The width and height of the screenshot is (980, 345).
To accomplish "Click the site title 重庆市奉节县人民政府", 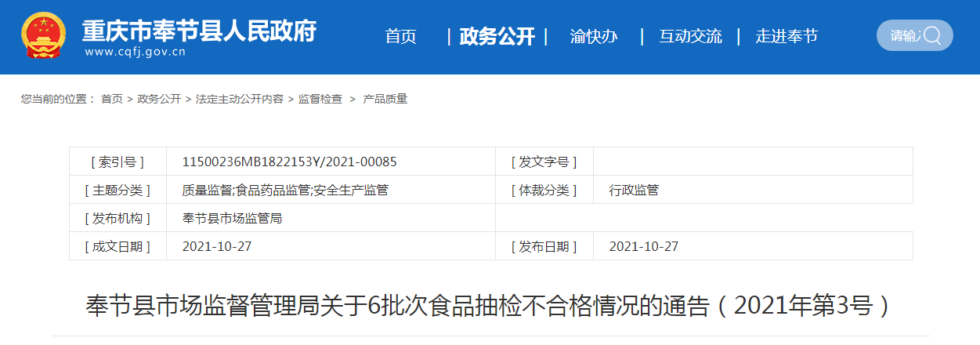I will [199, 30].
